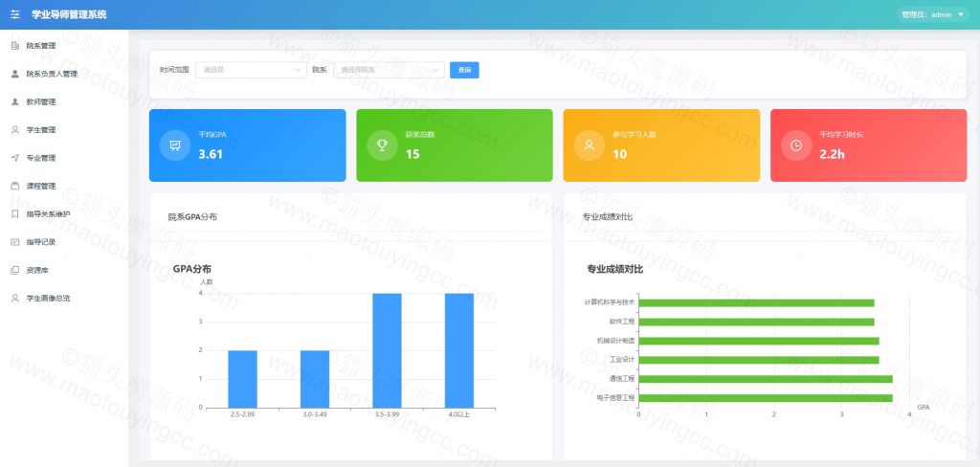This screenshot has height=467, width=980.
Task: Click the 院系负责人管理 person icon
Action: [15, 74]
